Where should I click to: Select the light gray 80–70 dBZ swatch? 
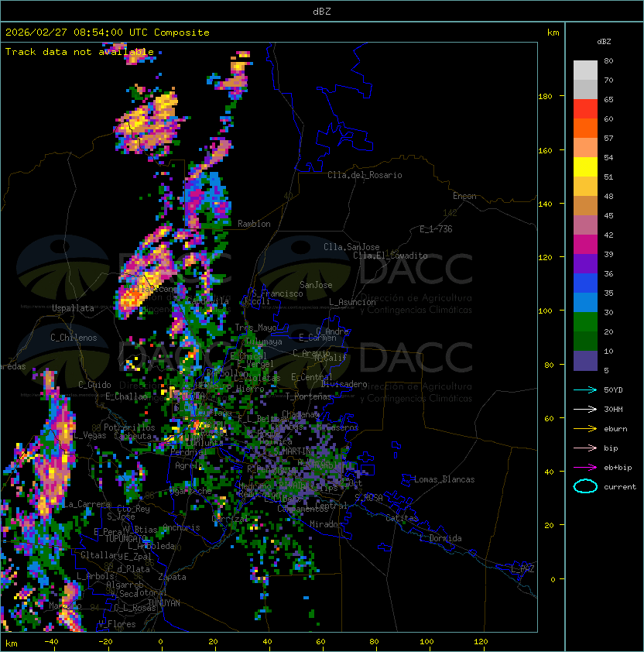585,70
